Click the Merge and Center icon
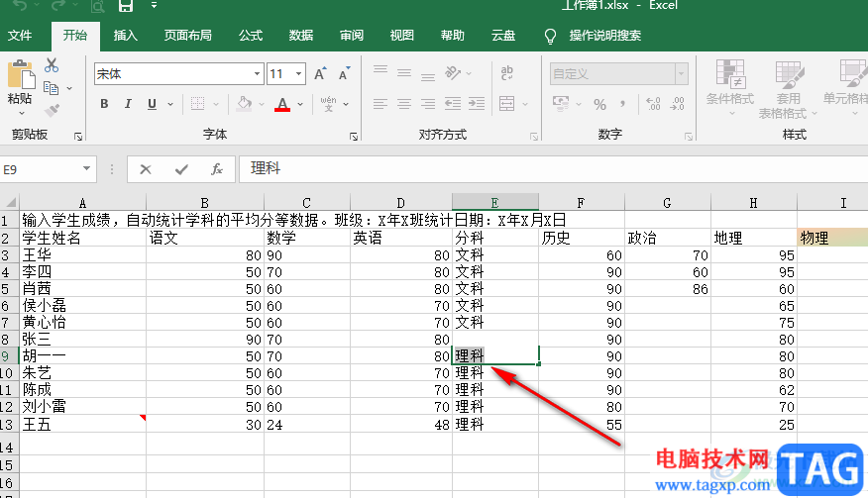The width and height of the screenshot is (868, 498). click(x=507, y=104)
